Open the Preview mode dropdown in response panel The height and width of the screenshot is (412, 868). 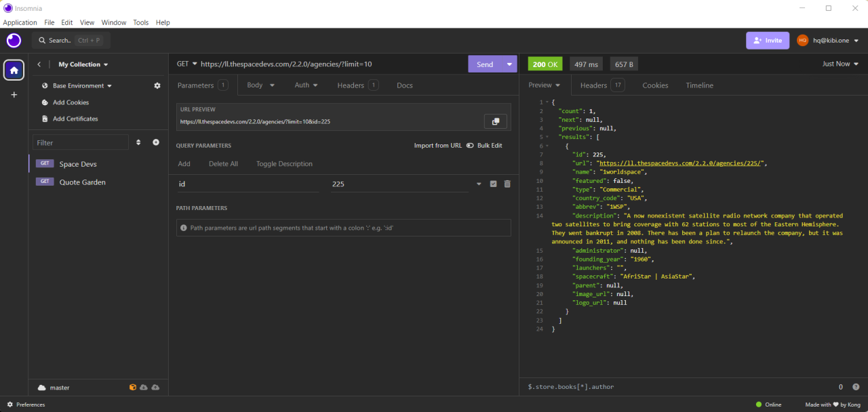click(x=545, y=85)
